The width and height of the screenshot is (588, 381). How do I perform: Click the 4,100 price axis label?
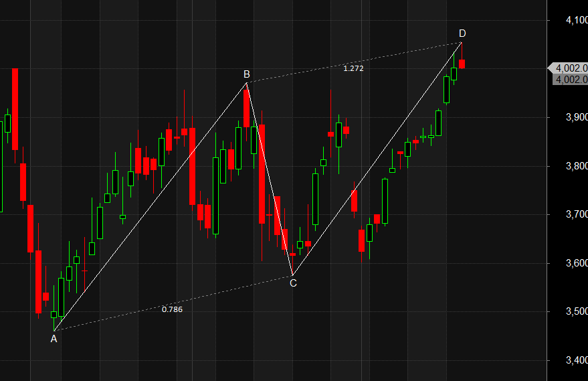click(x=576, y=20)
